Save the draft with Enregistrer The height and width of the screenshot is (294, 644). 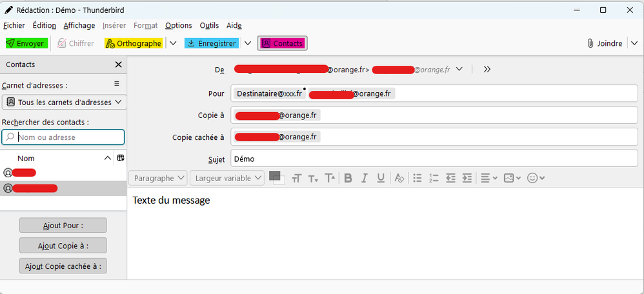212,44
